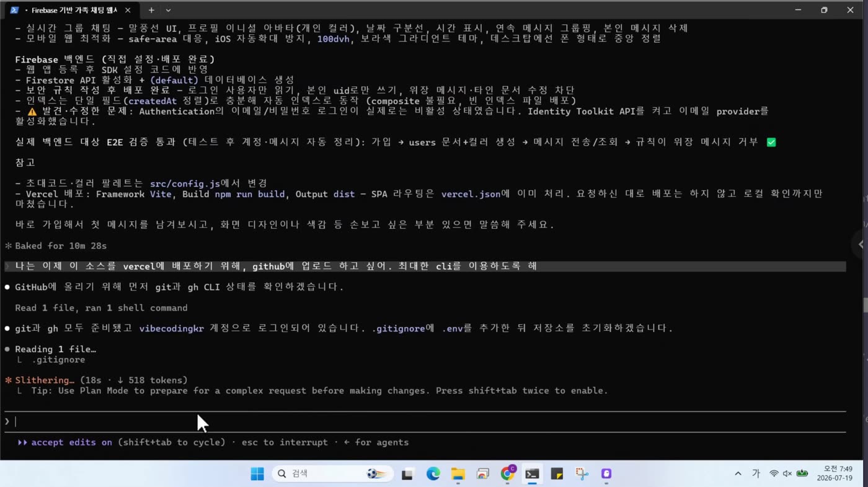Screen dimensions: 868x487
Task: Open the purple app in taskbar
Action: pyautogui.click(x=606, y=474)
